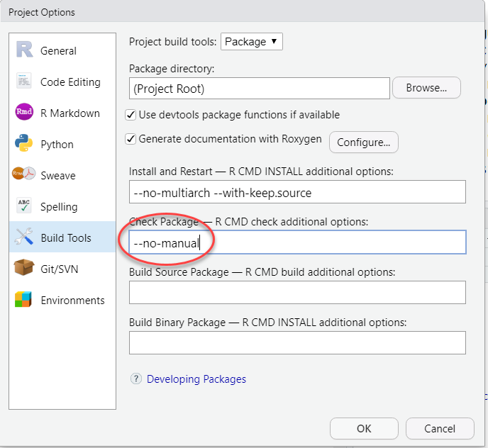
Task: Click the Git/SVN box icon
Action: coord(24,269)
